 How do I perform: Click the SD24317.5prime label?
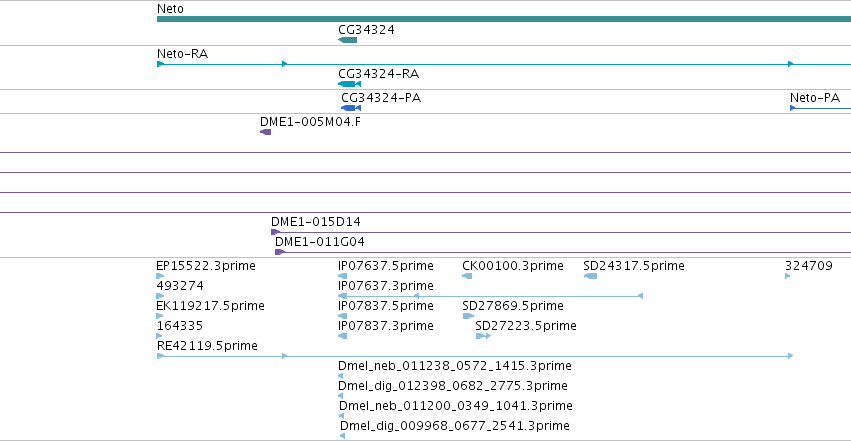click(x=634, y=266)
